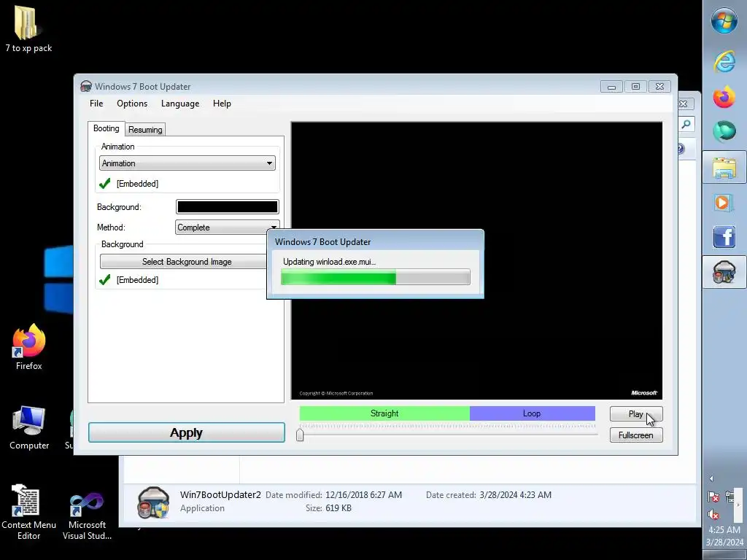Click the updating winload progress bar

click(376, 276)
